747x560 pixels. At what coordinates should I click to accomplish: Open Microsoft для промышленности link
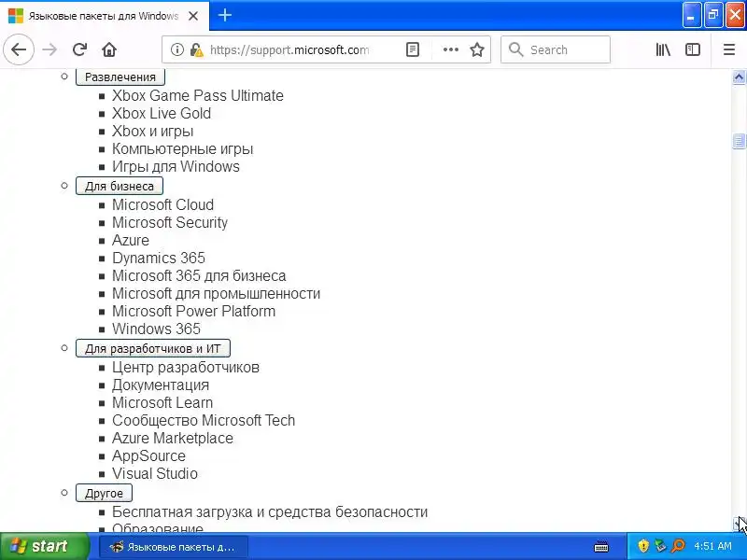point(217,293)
